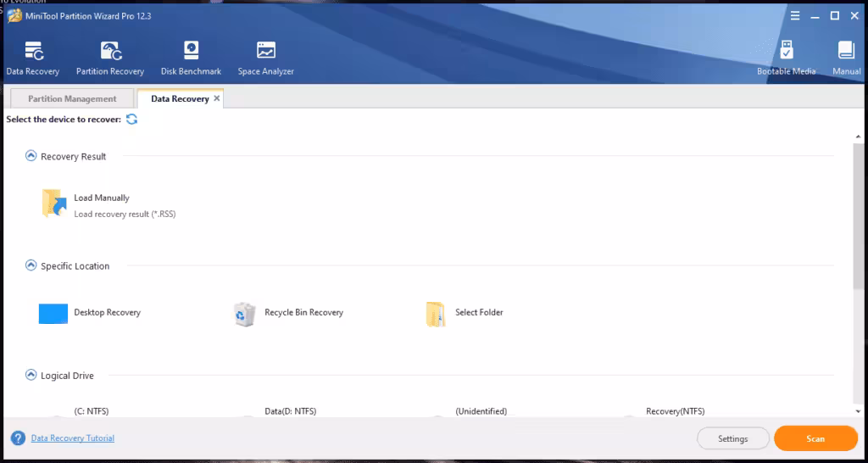Click the 'Load Manually' label
This screenshot has width=868, height=463.
102,198
